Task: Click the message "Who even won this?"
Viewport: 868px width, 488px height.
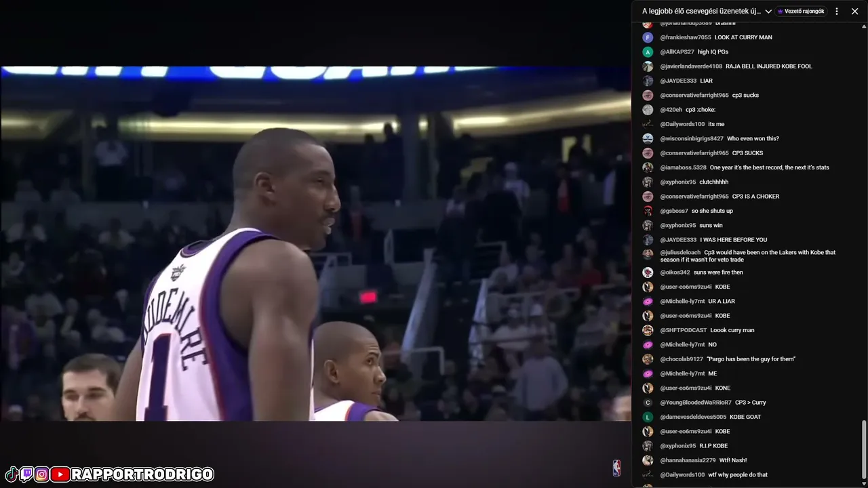Action: [x=753, y=139]
